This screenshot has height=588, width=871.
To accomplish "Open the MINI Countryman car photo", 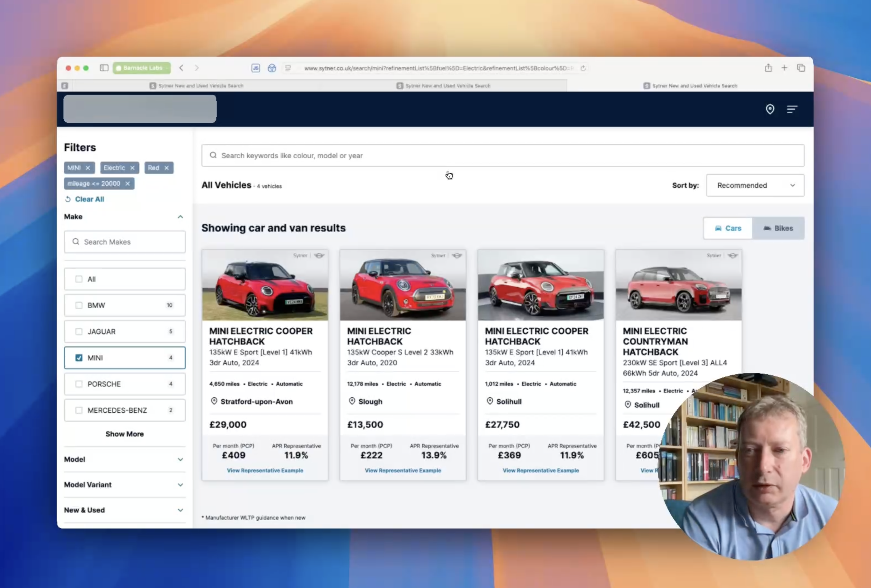I will pyautogui.click(x=679, y=285).
